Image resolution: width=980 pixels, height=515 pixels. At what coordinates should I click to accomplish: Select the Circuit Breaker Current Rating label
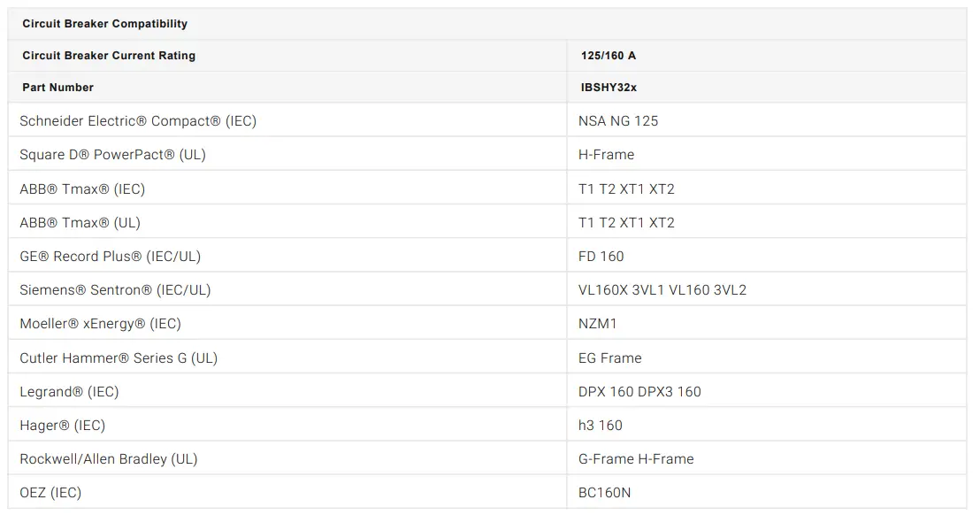(x=109, y=56)
